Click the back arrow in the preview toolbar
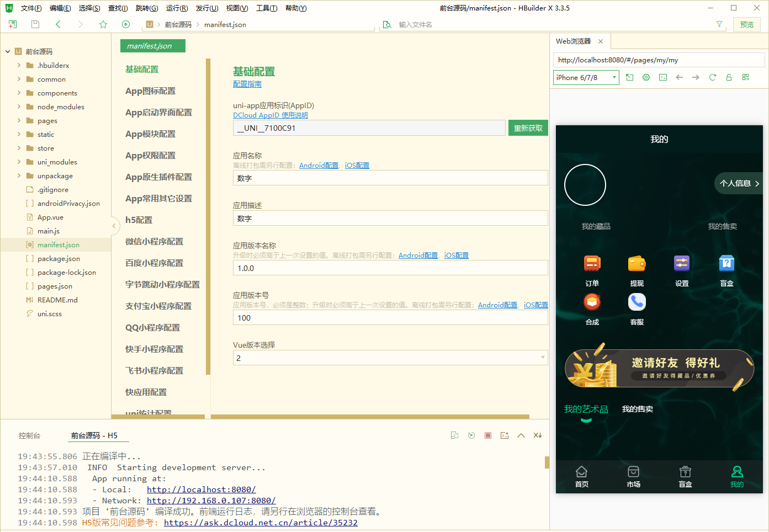This screenshot has height=532, width=769. (679, 77)
